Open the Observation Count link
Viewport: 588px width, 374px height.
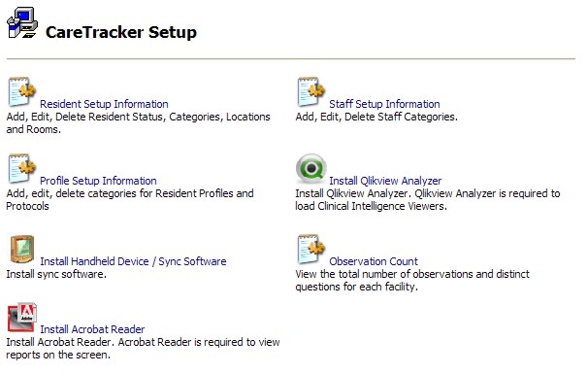[374, 261]
